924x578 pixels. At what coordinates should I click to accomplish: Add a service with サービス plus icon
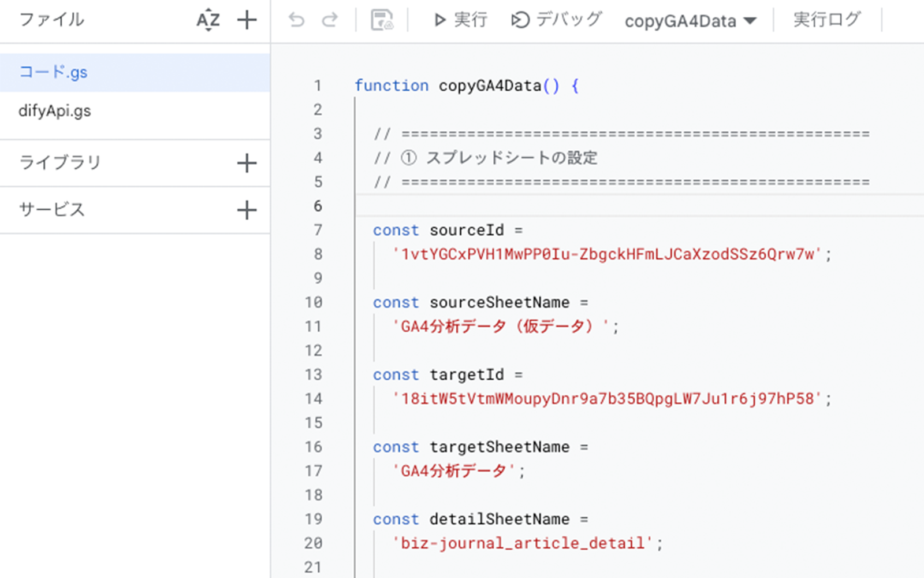tap(247, 210)
